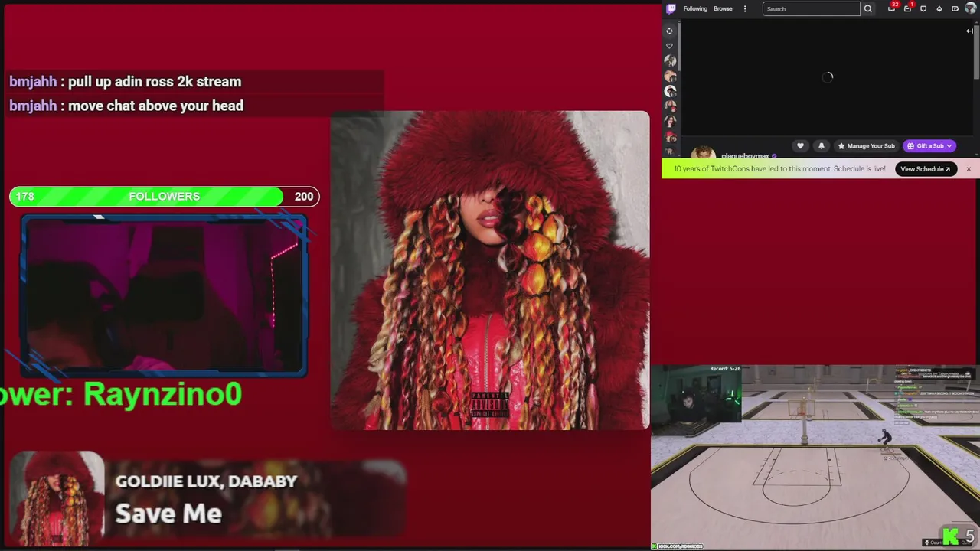Open the user profile avatar menu
Screen dimensions: 980x551
point(971,8)
